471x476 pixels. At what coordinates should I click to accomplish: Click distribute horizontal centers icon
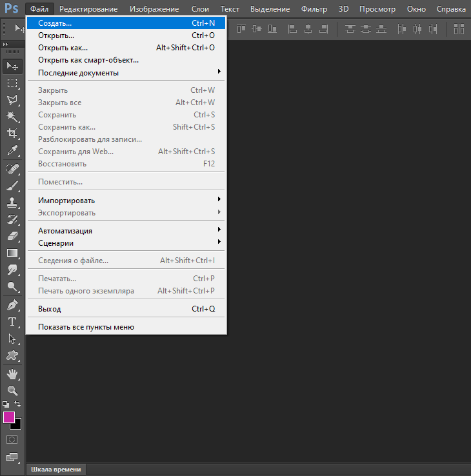pos(417,29)
